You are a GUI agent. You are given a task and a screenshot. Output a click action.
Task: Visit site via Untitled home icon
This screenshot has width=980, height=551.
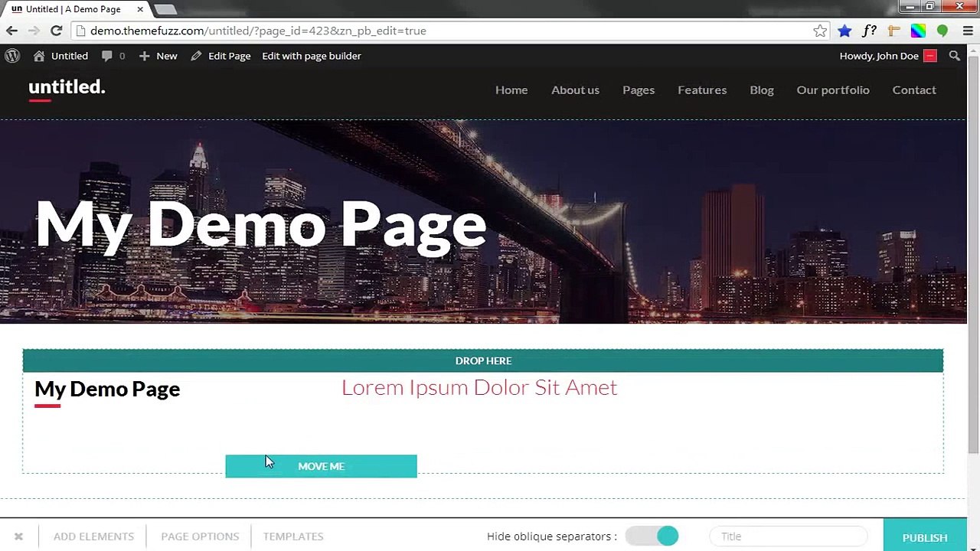pyautogui.click(x=39, y=56)
